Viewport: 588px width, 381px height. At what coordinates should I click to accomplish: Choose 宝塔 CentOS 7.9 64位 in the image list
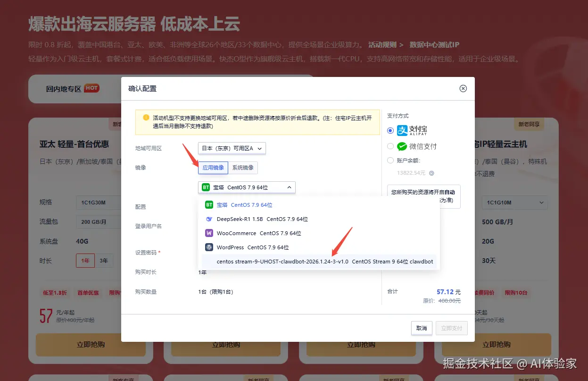(x=319, y=205)
